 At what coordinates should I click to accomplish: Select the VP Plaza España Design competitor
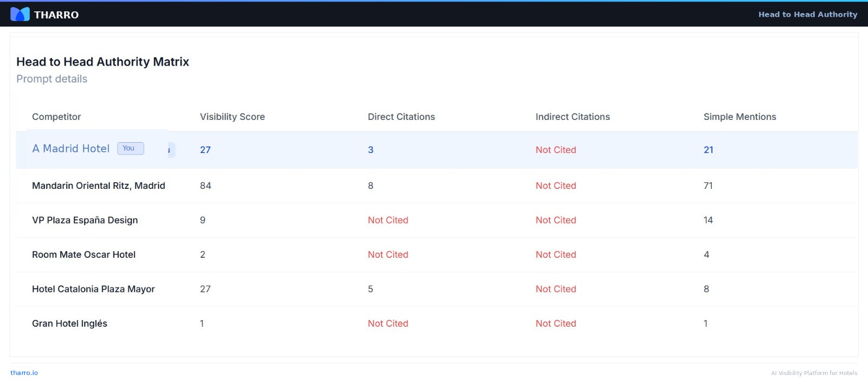85,220
